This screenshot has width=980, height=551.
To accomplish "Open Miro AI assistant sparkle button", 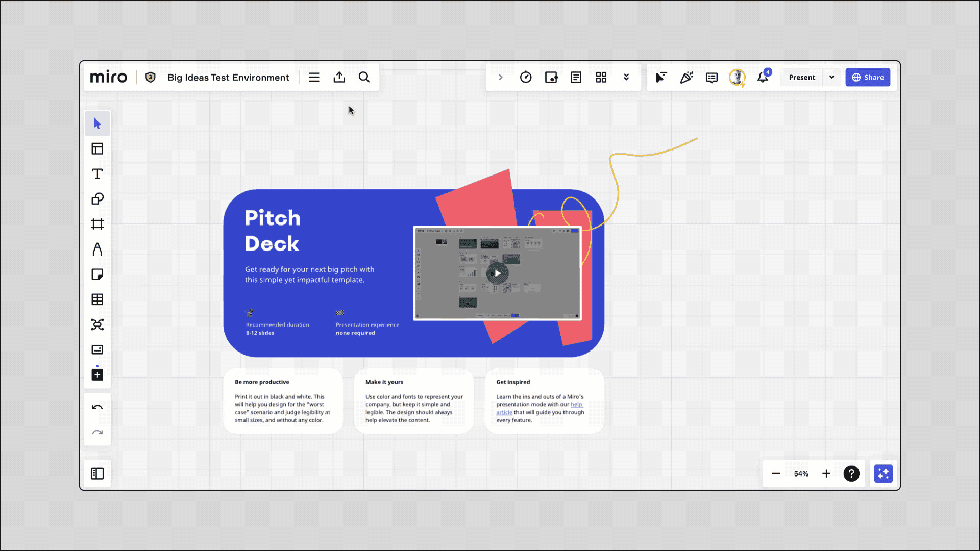I will (883, 473).
